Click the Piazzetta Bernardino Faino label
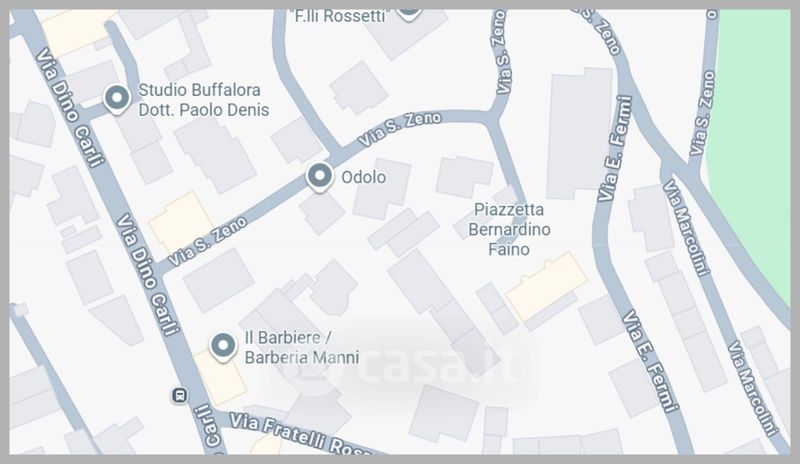 pos(509,229)
